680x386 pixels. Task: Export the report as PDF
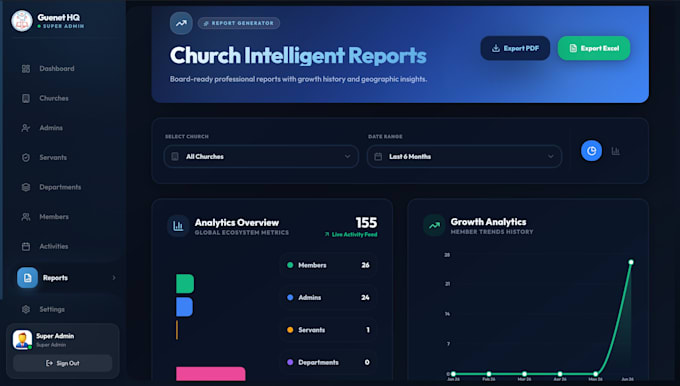point(515,48)
